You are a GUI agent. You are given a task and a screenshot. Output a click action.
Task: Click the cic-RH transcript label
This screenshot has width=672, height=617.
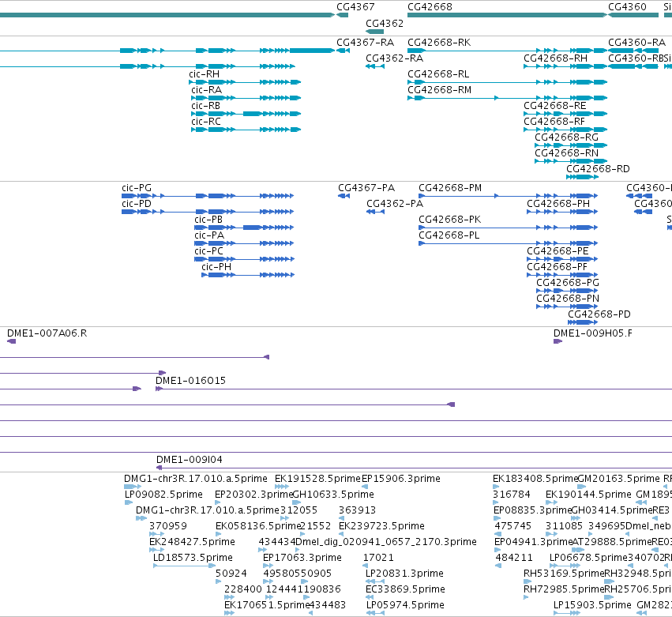[x=204, y=74]
